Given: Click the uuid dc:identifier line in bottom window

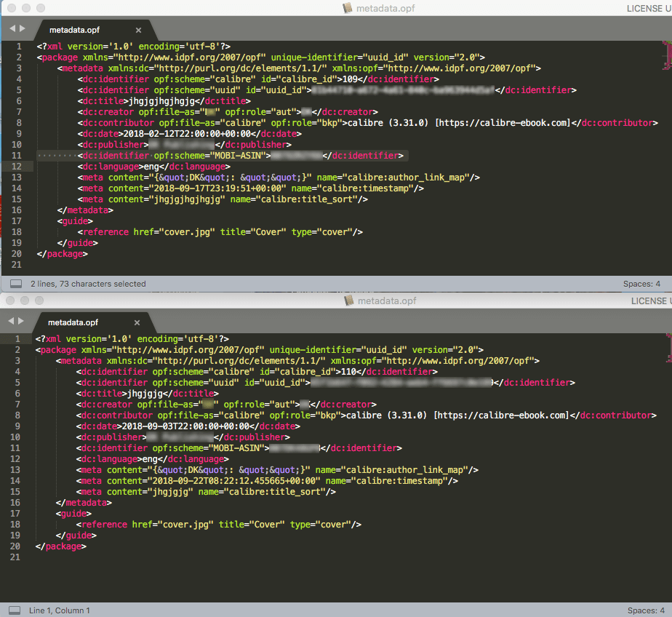Looking at the screenshot, I should coord(326,383).
